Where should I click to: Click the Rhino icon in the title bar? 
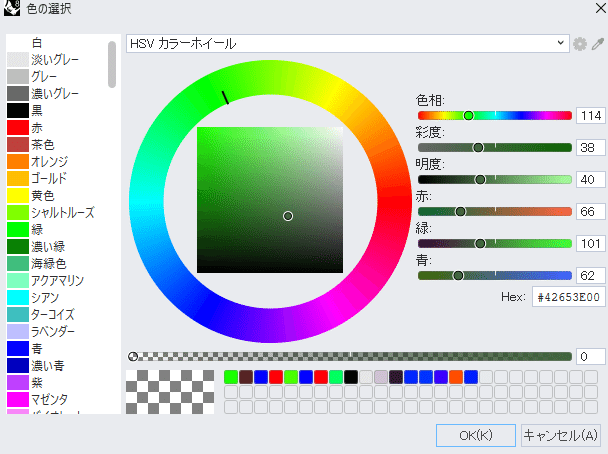pyautogui.click(x=12, y=8)
